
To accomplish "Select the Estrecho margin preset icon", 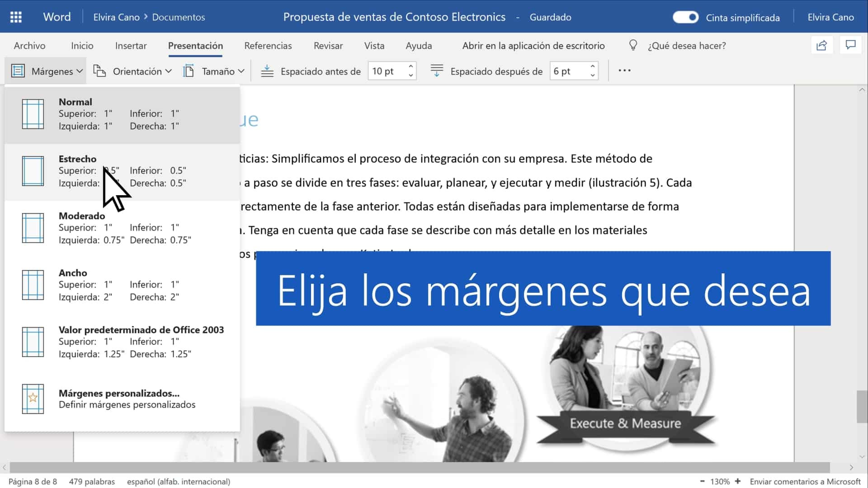I will 33,171.
